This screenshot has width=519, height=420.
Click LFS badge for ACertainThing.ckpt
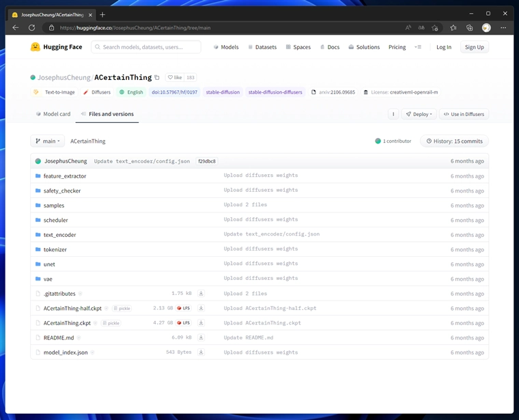(184, 323)
